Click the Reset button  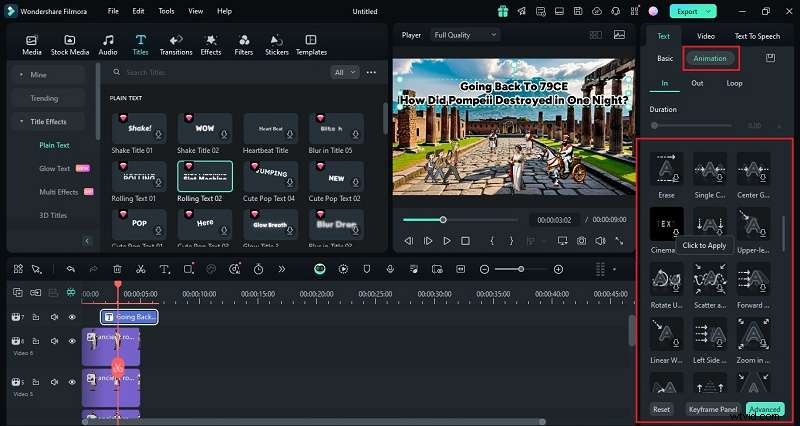point(661,409)
